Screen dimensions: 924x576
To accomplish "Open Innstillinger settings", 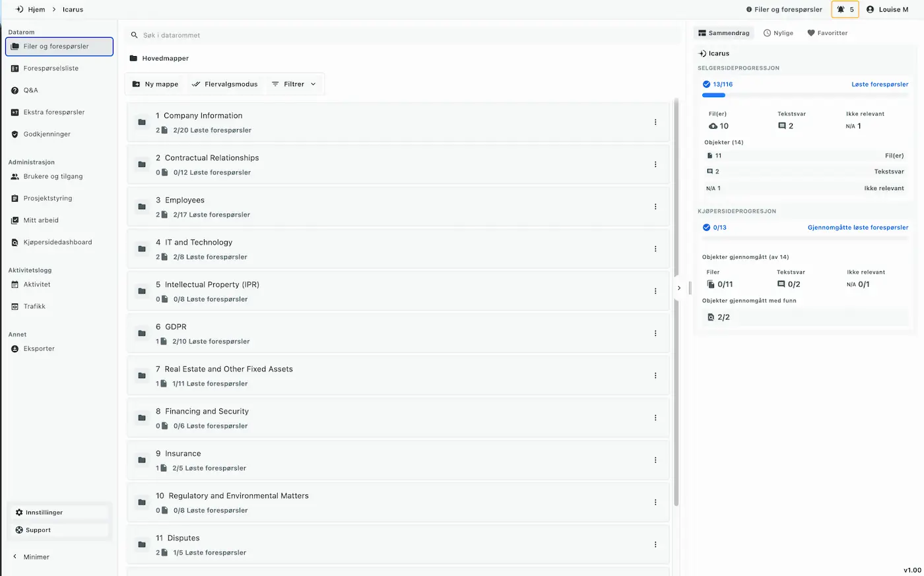I will pyautogui.click(x=59, y=512).
